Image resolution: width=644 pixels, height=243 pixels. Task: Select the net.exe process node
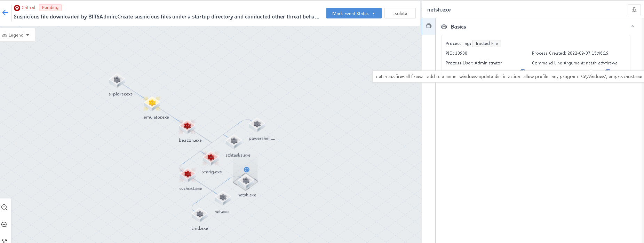223,198
